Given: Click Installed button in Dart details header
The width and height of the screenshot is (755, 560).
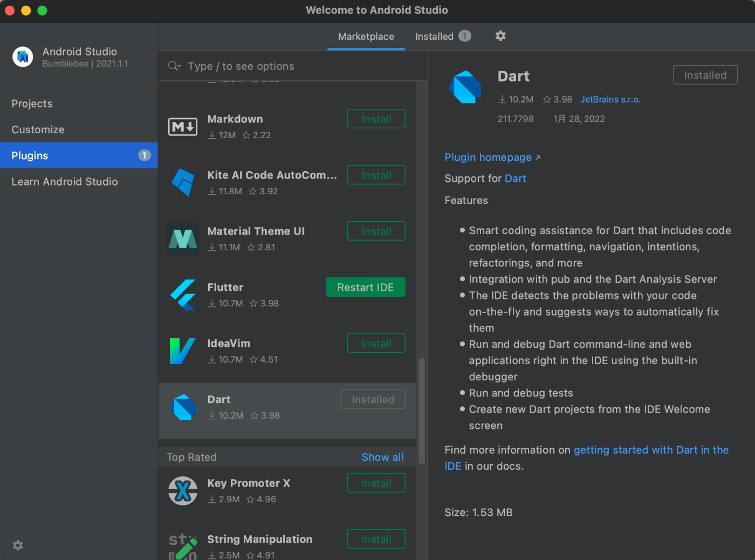Looking at the screenshot, I should pyautogui.click(x=705, y=75).
